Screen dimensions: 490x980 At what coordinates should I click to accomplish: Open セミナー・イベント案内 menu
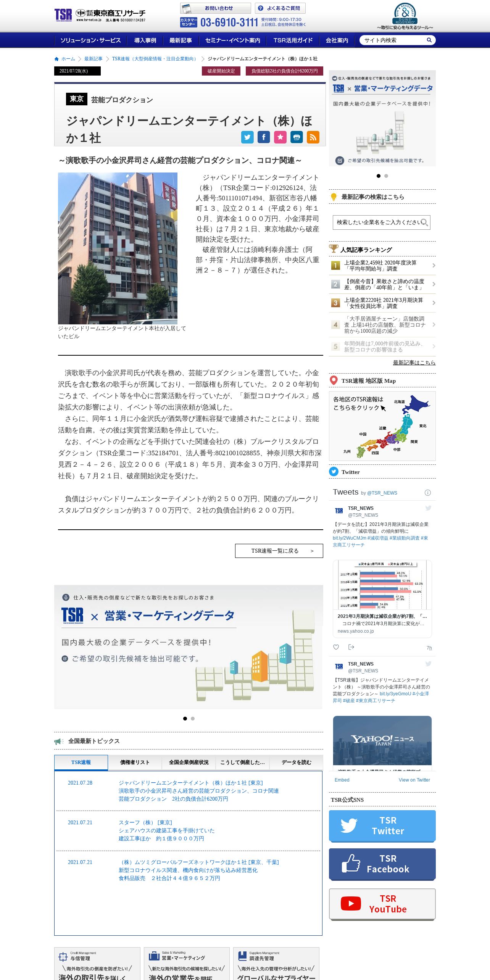233,40
